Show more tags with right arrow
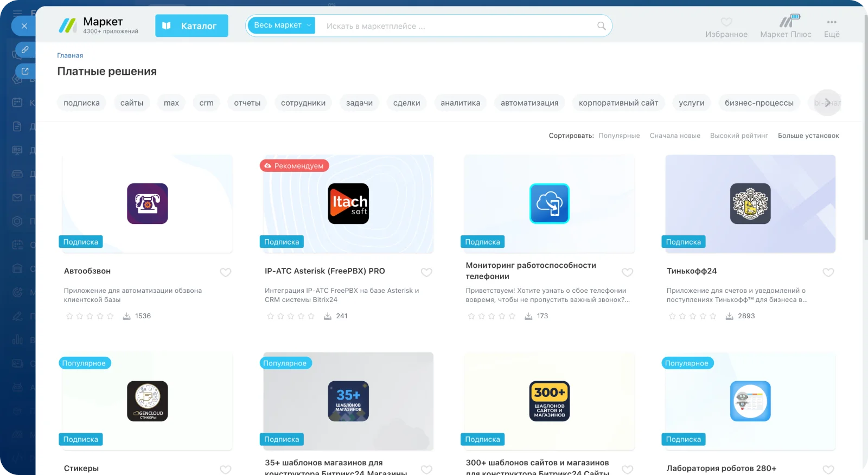Image resolution: width=868 pixels, height=475 pixels. [828, 102]
